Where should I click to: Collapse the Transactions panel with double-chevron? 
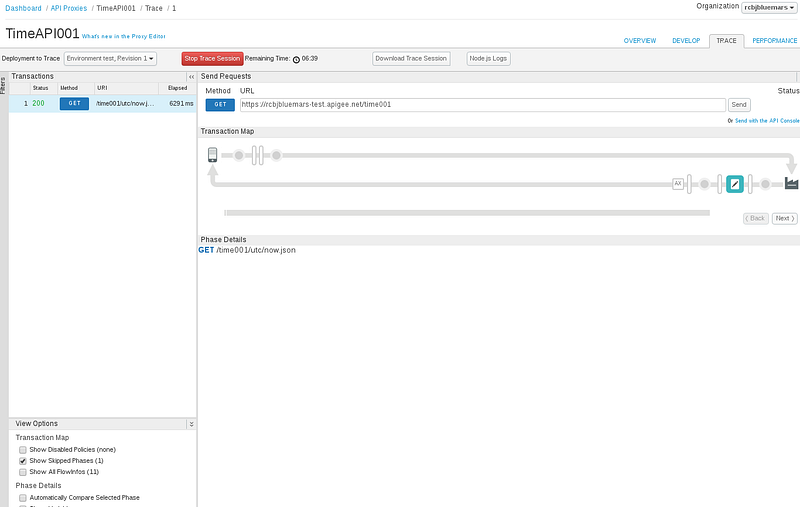[x=191, y=77]
